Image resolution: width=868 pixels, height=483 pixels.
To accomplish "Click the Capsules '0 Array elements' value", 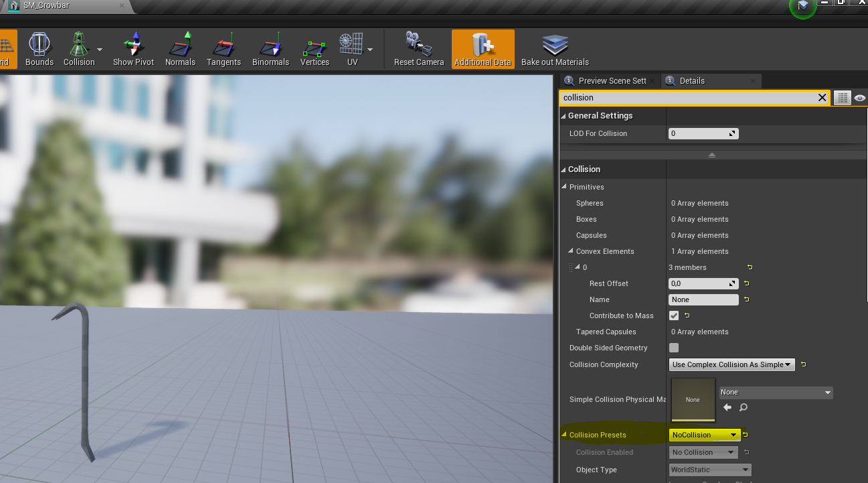I will (x=700, y=235).
